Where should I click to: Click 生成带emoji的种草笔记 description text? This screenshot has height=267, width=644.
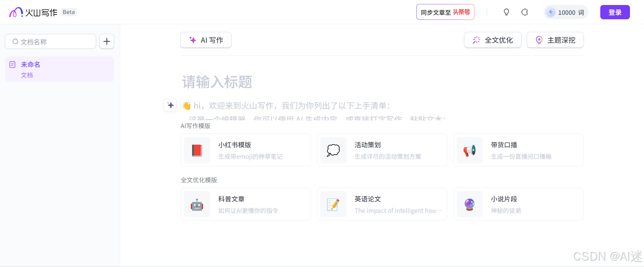click(250, 156)
